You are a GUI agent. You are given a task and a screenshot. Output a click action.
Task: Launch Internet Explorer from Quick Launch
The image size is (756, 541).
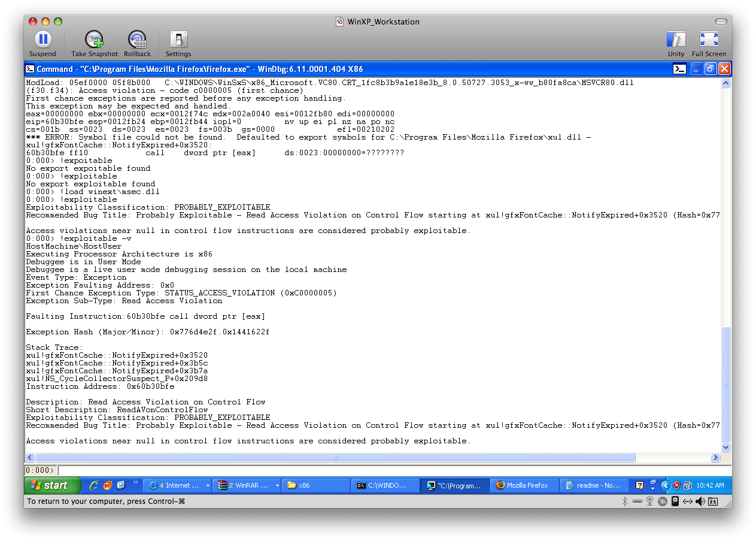click(x=94, y=485)
